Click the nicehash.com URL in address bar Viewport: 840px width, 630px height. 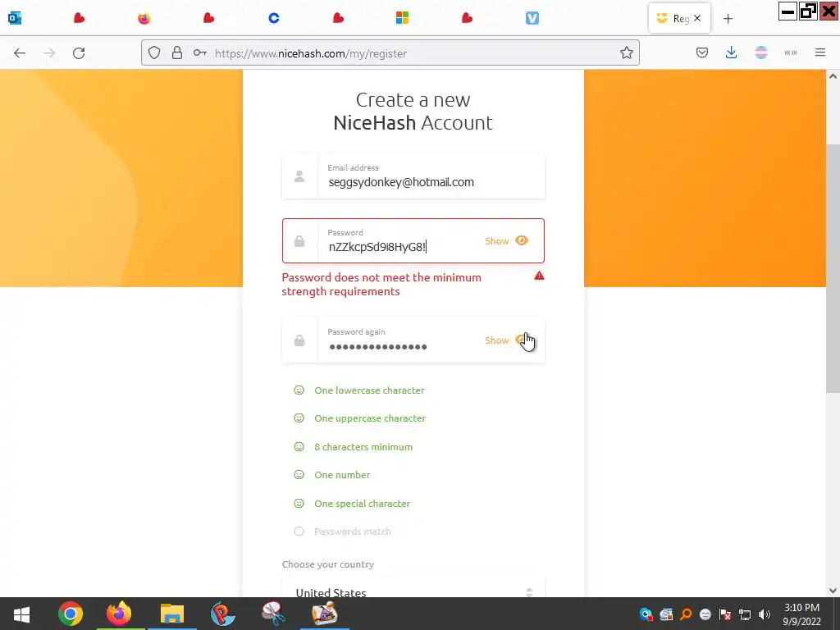point(311,53)
